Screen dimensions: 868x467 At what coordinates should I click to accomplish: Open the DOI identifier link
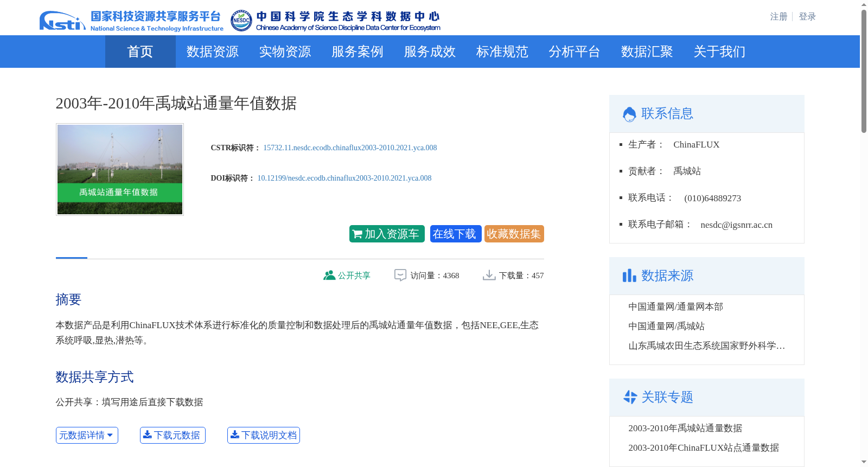click(344, 178)
